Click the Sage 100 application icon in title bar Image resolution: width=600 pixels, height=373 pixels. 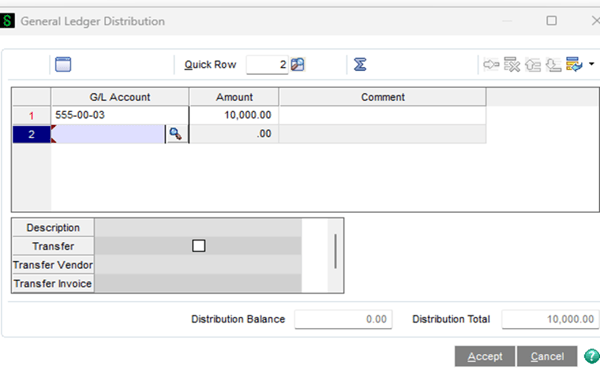tap(7, 21)
